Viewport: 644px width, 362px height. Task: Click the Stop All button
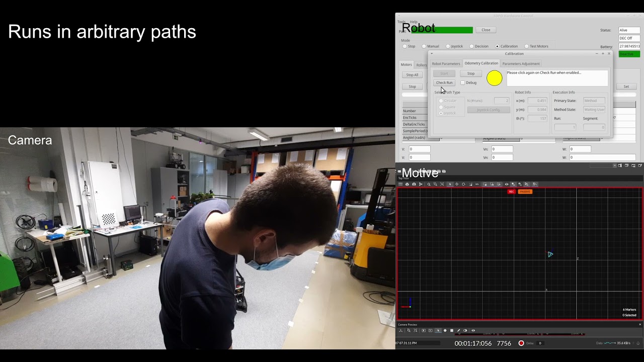[412, 75]
